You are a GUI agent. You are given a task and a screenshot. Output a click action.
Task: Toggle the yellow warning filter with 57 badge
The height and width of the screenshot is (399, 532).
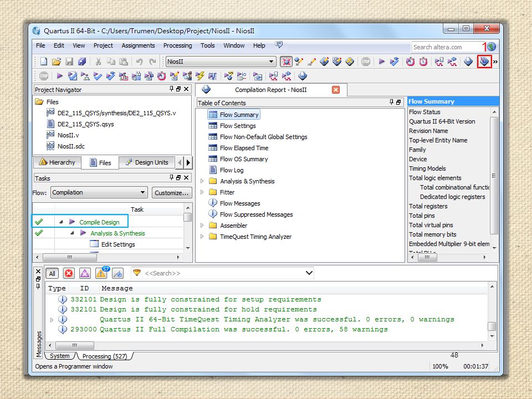pos(101,273)
